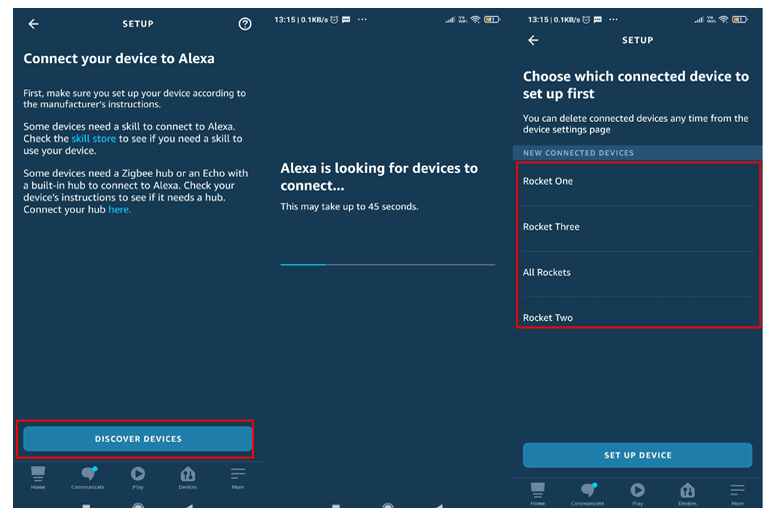Open More tab in right screen
This screenshot has width=772, height=514.
point(738,494)
